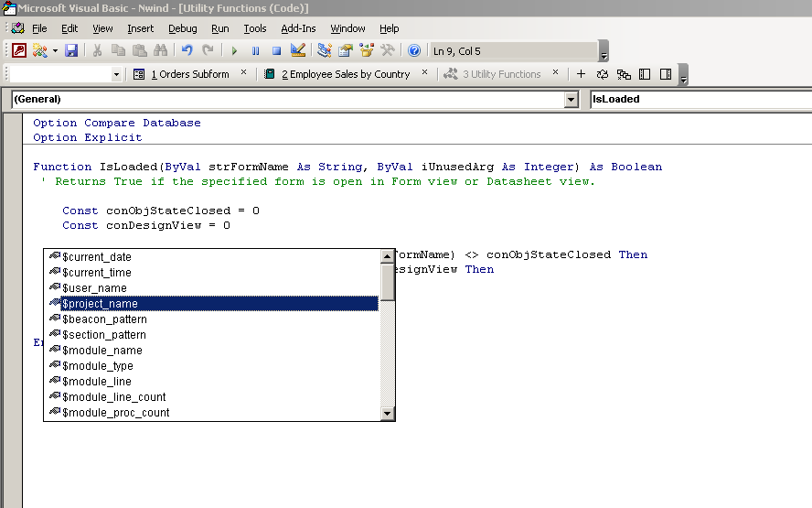Save the project with the floppy disk icon
Screen dimensions: 812x508
(x=71, y=50)
